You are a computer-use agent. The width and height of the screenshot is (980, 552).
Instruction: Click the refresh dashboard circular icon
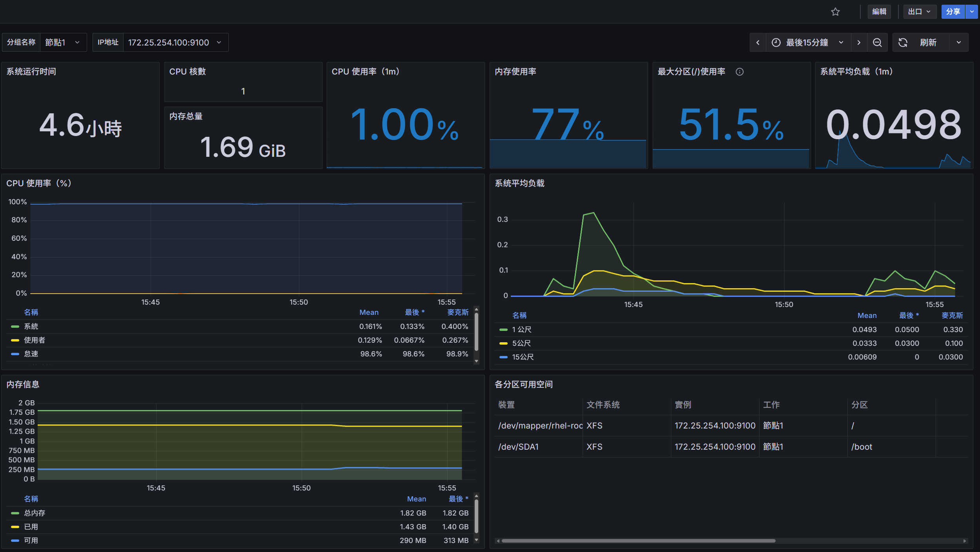[903, 42]
